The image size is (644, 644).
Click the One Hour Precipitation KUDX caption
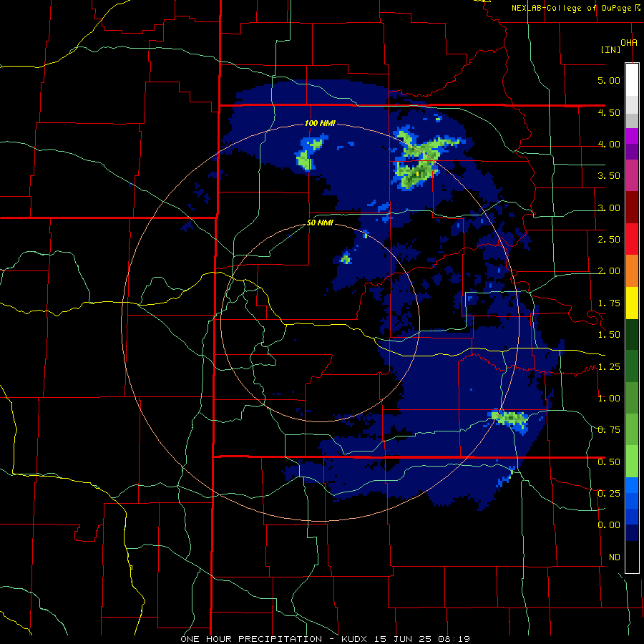pyautogui.click(x=326, y=639)
